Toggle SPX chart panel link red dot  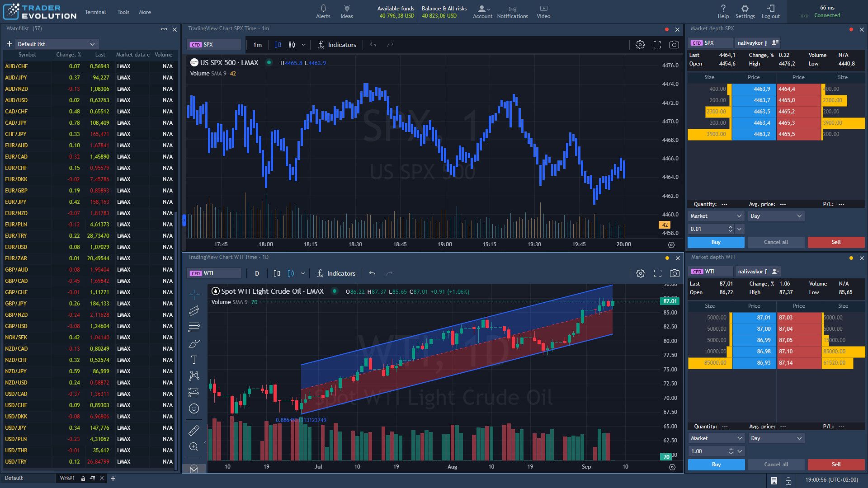[666, 29]
